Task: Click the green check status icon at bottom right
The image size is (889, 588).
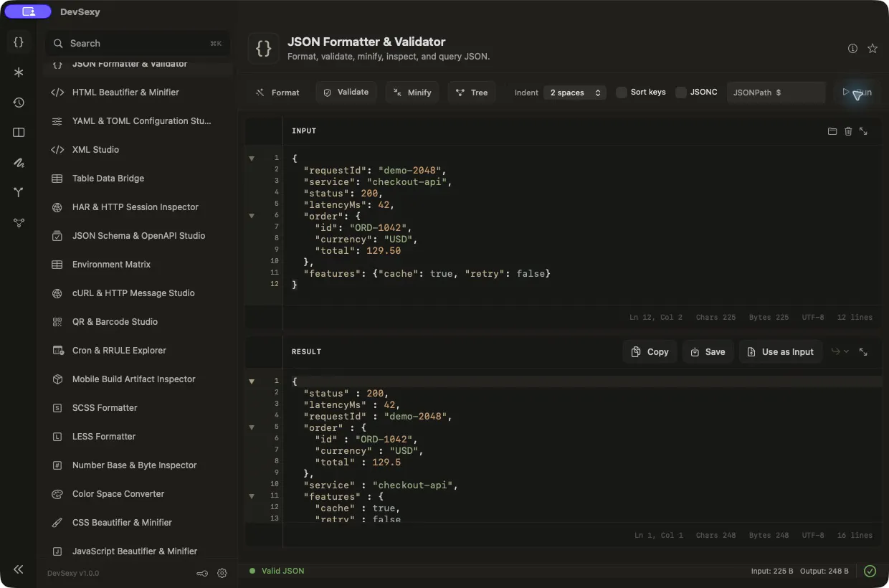Action: coord(870,571)
